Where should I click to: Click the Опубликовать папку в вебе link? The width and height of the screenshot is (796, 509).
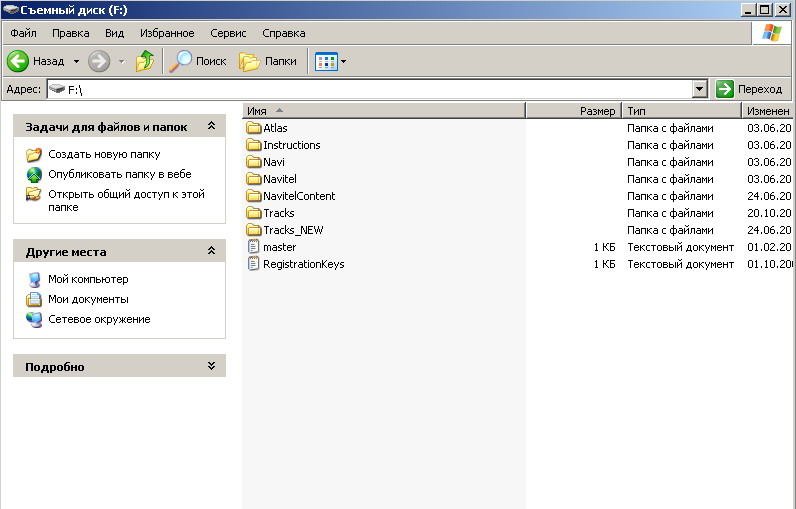pos(120,174)
